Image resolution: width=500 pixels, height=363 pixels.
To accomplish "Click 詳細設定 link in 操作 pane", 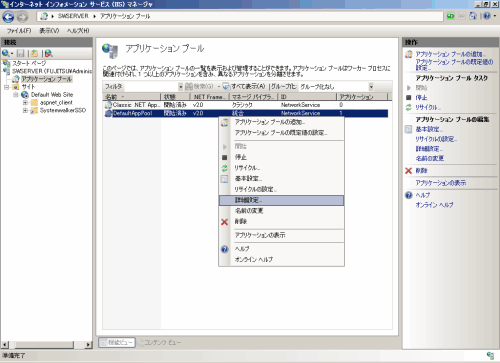I will click(x=429, y=149).
